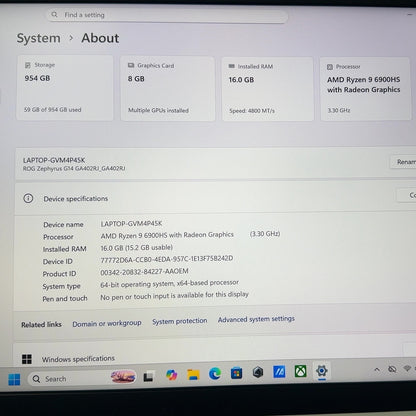
Task: Select the 64-bit operating system text
Action: tap(169, 284)
